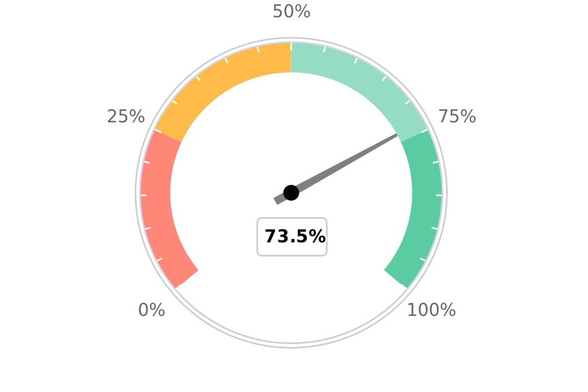The width and height of the screenshot is (588, 392).
Task: Click the boundary between red and orange segments
Action: [168, 136]
